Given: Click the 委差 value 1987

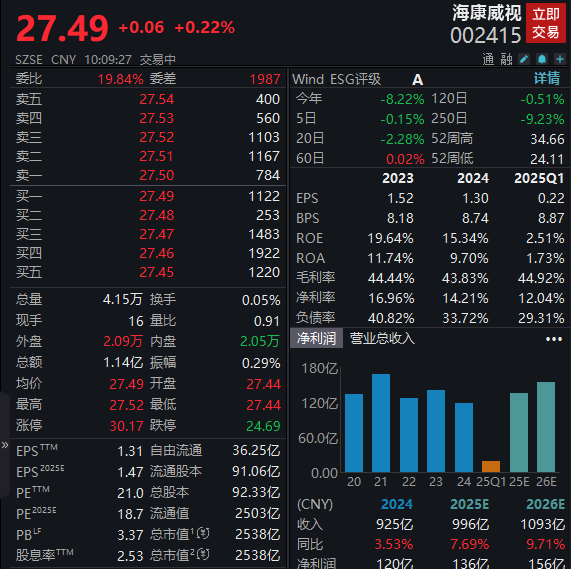Looking at the screenshot, I should tap(265, 79).
